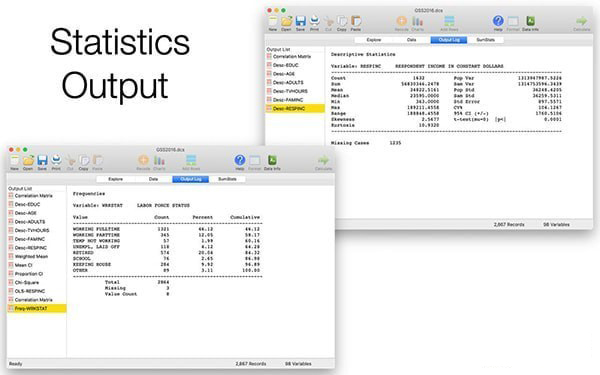Click Add Rows icon in front Frequencies window

[191, 160]
